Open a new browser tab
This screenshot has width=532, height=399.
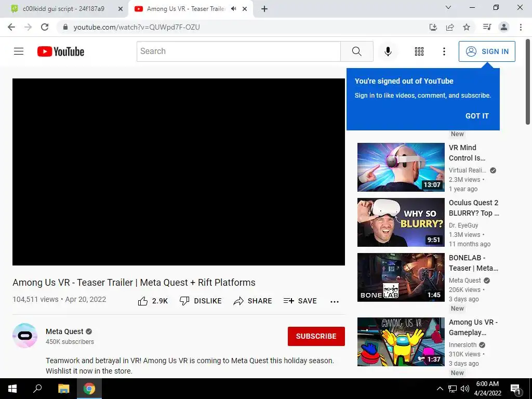[x=264, y=9]
